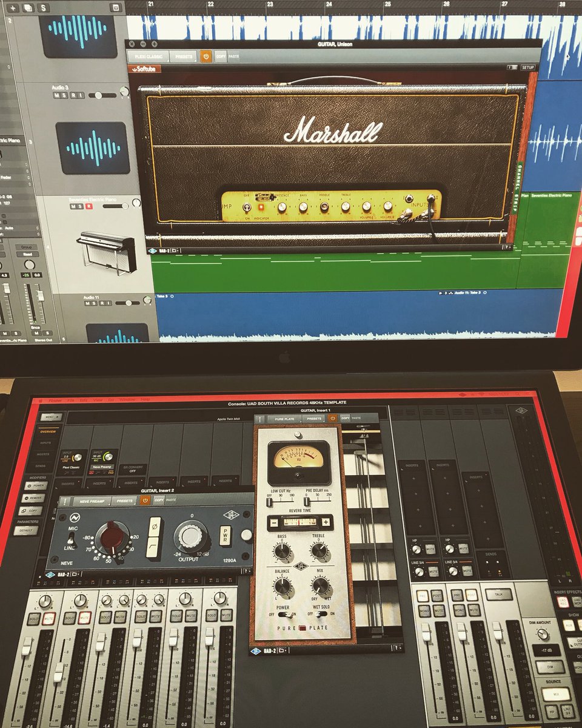Click COPY in the Pure Plate plugin header
The height and width of the screenshot is (728, 582).
click(346, 418)
